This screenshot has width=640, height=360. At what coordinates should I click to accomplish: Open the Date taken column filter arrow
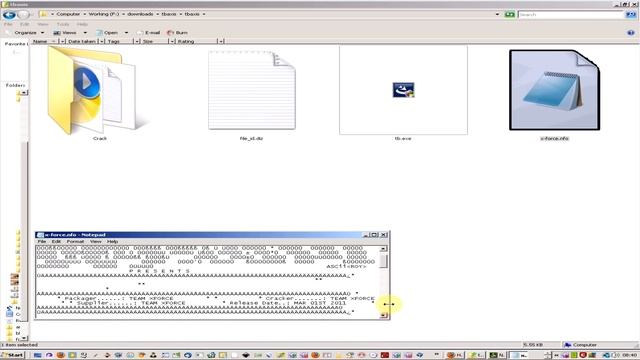(101, 41)
